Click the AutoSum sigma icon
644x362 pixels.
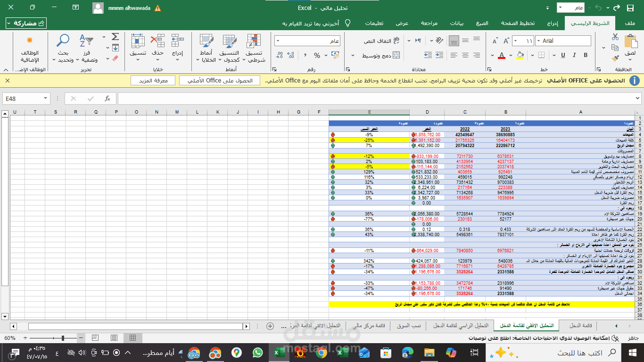click(115, 37)
